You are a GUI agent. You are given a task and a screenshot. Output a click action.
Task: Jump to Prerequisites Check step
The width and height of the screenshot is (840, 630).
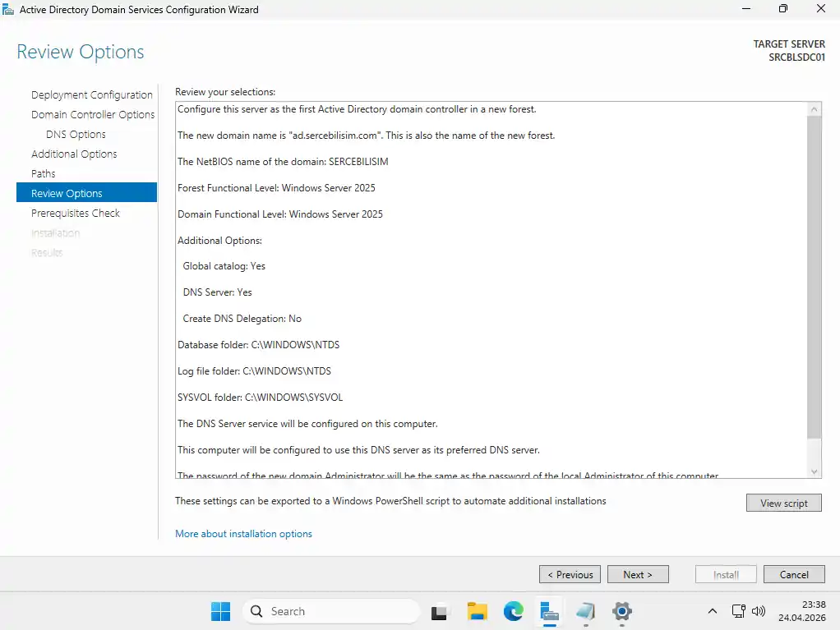tap(76, 213)
